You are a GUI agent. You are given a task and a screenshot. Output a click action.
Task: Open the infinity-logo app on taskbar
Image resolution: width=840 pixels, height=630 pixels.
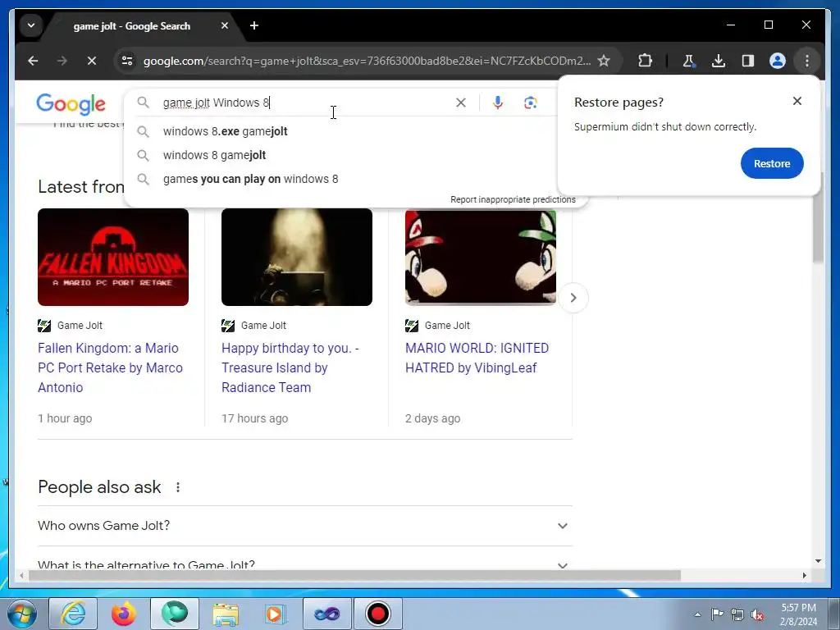tap(326, 614)
